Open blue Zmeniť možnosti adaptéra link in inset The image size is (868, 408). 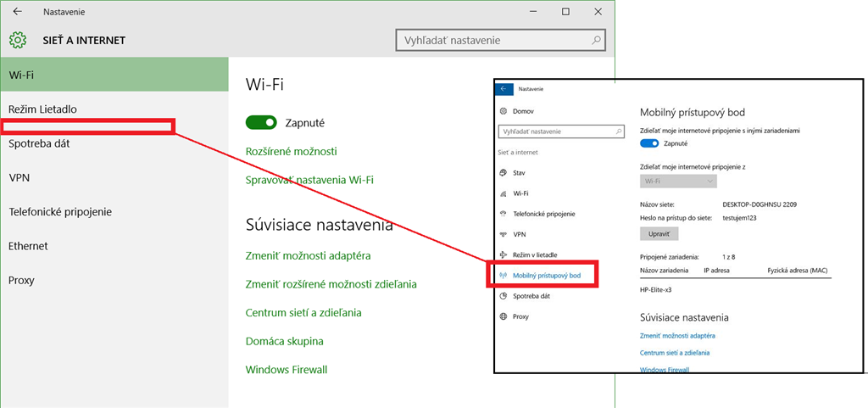tap(677, 336)
